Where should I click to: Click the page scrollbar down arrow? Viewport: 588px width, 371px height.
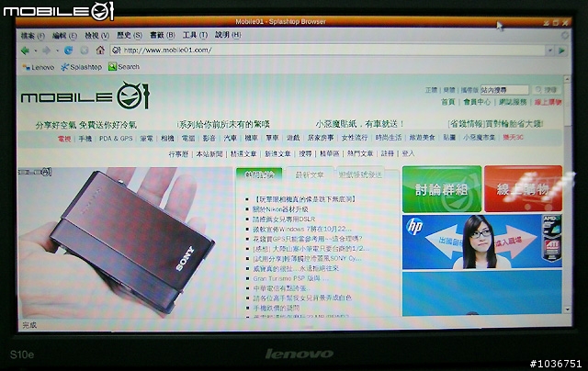567,309
